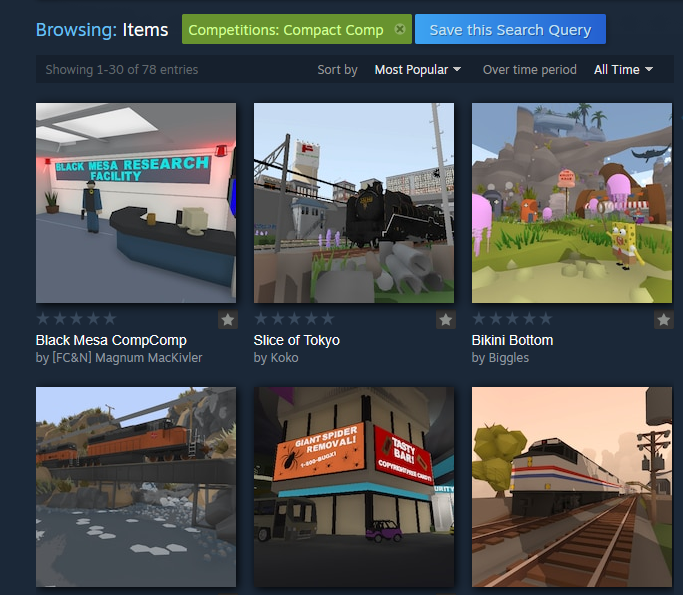The width and height of the screenshot is (683, 595).
Task: Click Save this Search Query button
Action: 510,29
